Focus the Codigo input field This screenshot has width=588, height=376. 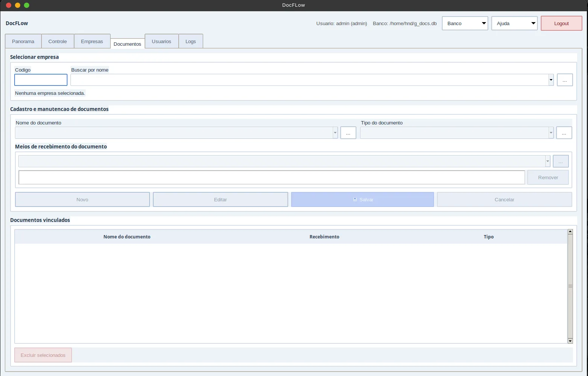41,80
